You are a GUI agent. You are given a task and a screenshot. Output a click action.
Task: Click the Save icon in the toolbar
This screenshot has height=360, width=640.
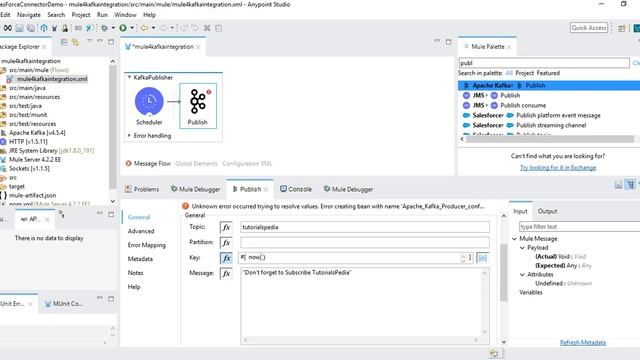coord(19,28)
